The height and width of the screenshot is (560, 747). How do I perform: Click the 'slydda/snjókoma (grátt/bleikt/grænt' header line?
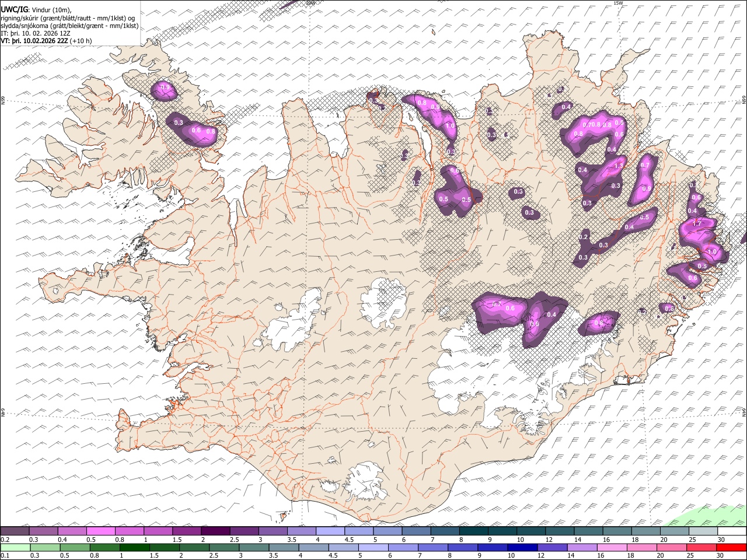pyautogui.click(x=69, y=25)
